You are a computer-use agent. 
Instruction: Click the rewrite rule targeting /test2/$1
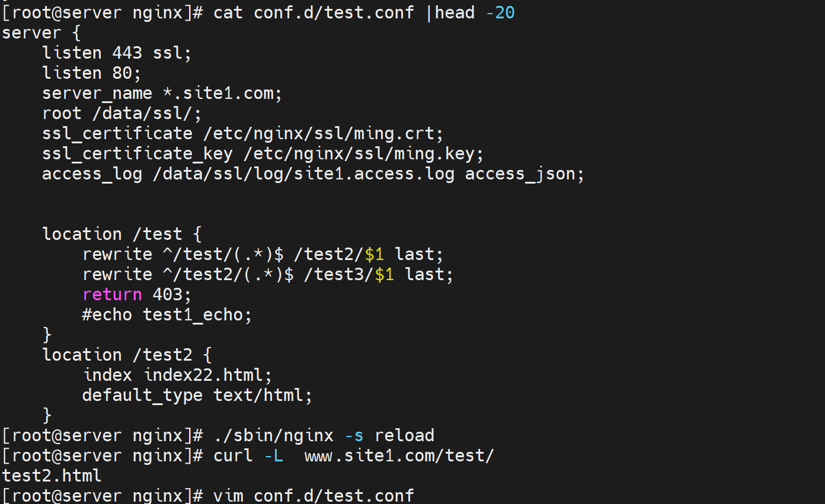coord(263,254)
